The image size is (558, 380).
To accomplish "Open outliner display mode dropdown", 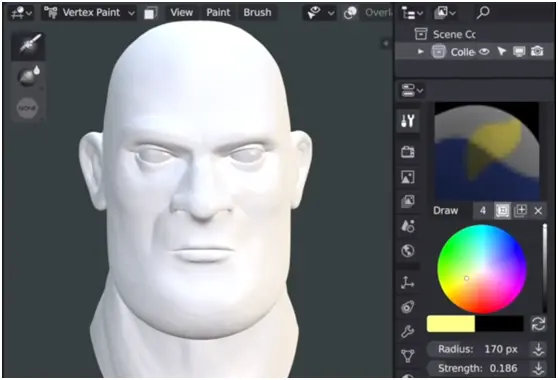I will coord(412,13).
